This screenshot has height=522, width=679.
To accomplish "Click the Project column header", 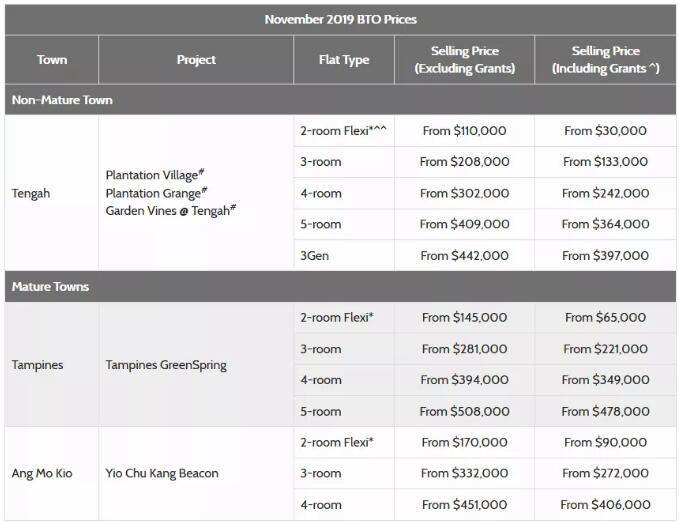I will tap(196, 60).
